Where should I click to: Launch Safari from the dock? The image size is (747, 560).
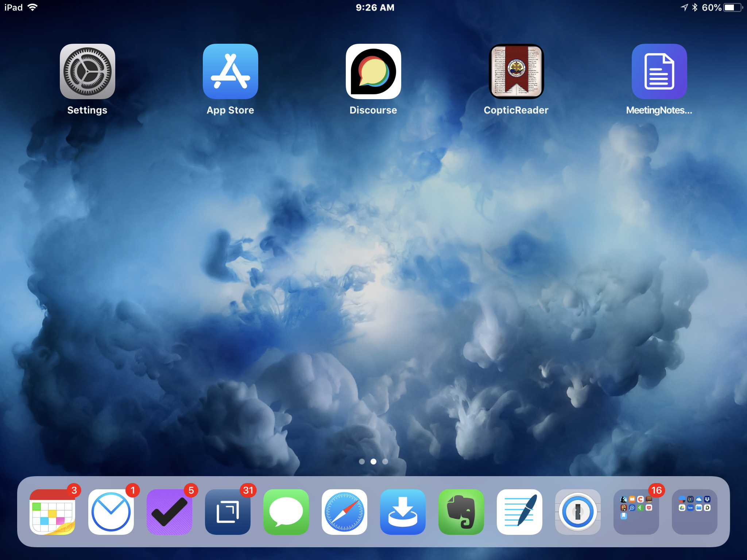tap(344, 512)
